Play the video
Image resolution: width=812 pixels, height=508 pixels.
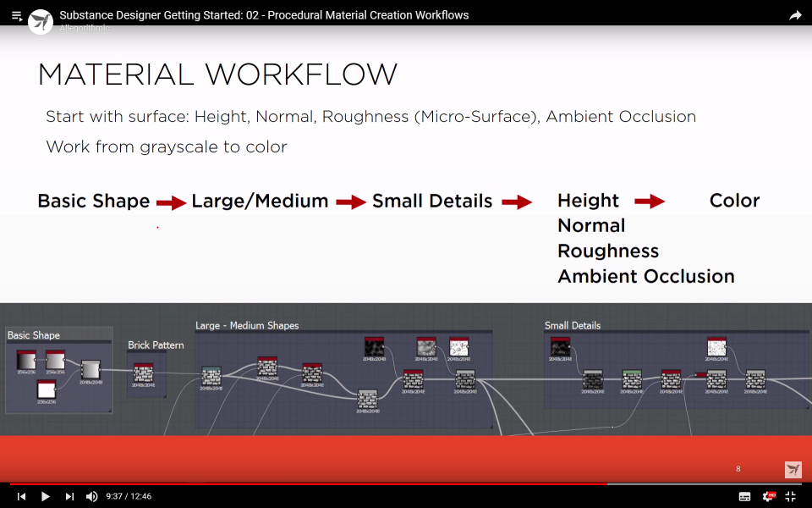[45, 497]
